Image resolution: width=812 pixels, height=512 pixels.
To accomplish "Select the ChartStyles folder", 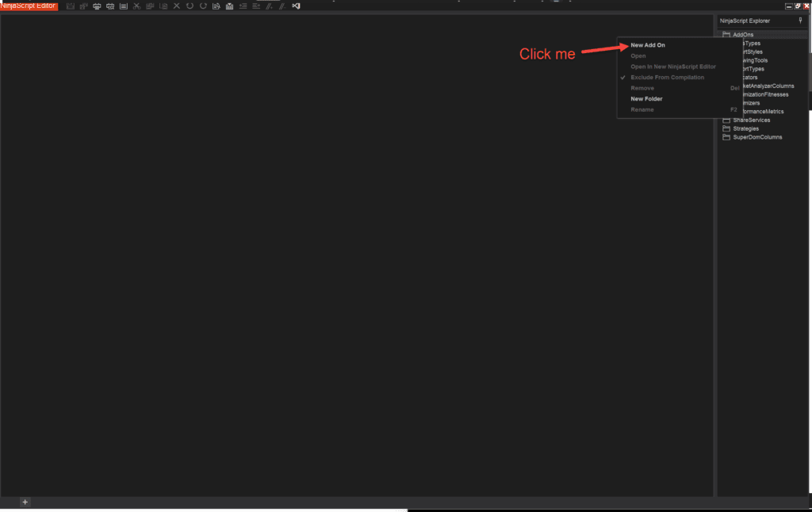I will pyautogui.click(x=753, y=52).
